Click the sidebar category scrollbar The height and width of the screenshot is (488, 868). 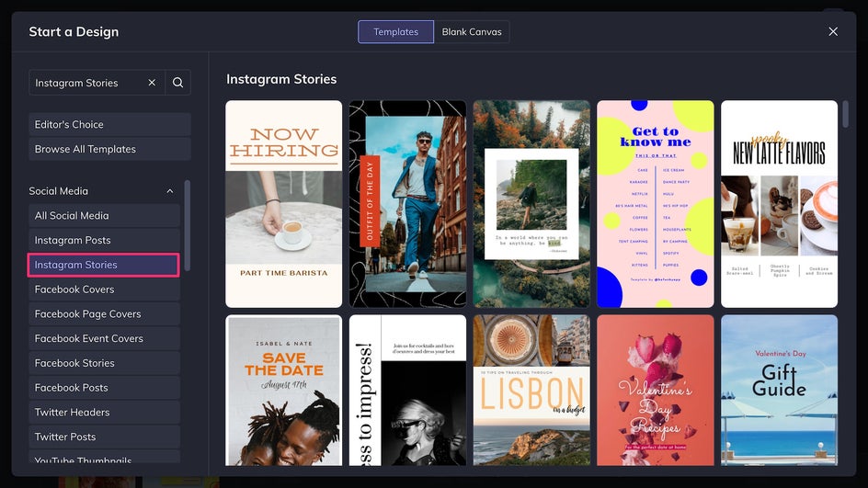pyautogui.click(x=187, y=225)
